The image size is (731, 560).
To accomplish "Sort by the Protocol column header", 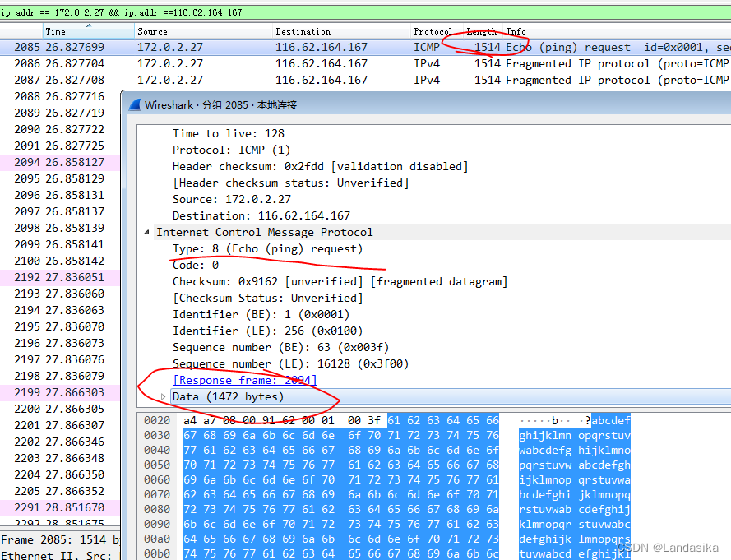I will click(437, 32).
